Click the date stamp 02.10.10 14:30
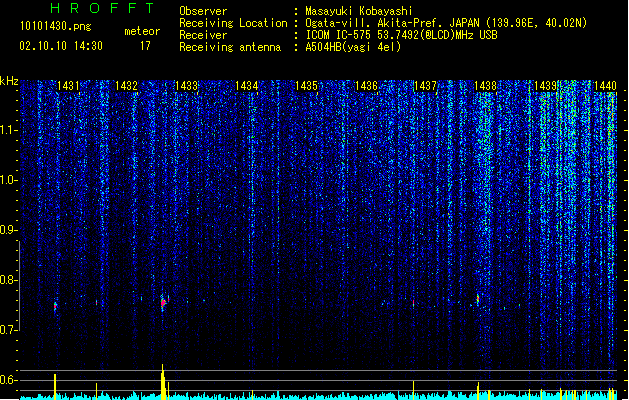The width and height of the screenshot is (629, 400). coord(61,46)
